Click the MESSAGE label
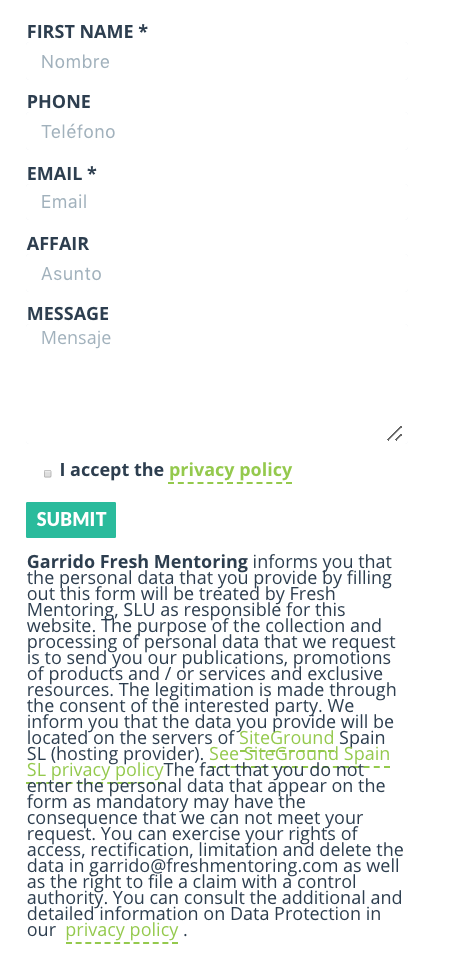The height and width of the screenshot is (962, 472). pos(68,314)
